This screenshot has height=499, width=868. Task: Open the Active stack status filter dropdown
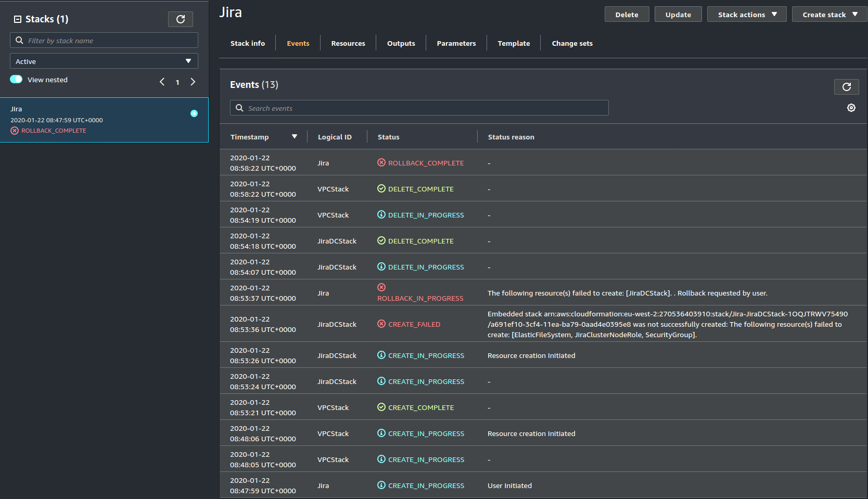pos(104,61)
